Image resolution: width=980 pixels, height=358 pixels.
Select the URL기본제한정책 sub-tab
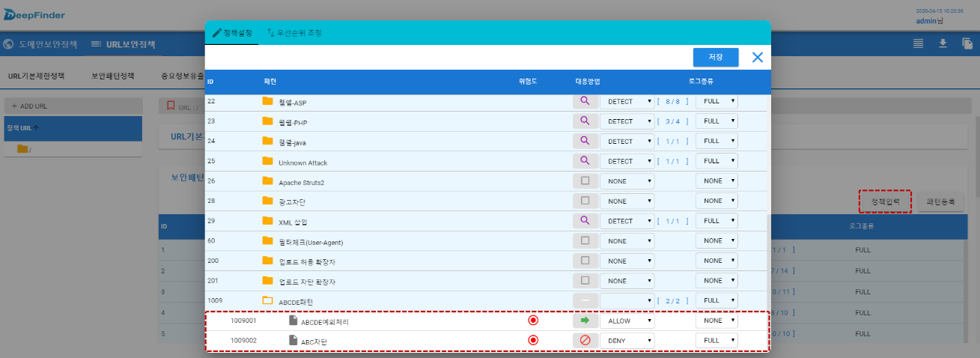click(x=37, y=76)
